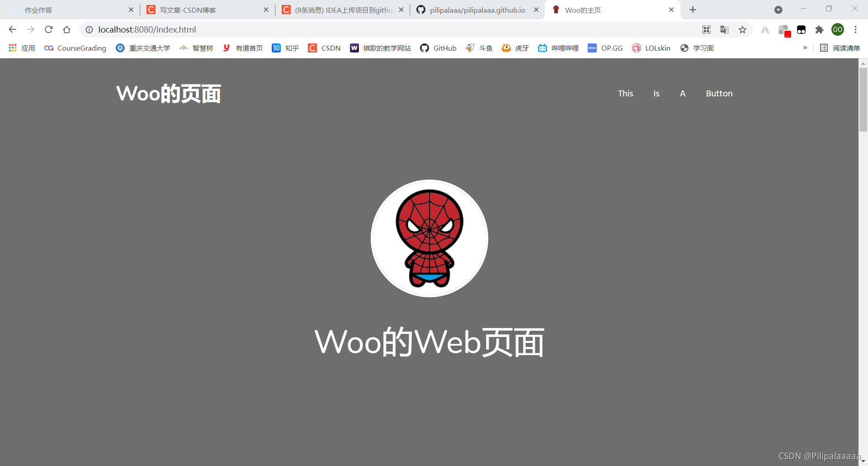The height and width of the screenshot is (466, 868).
Task: Click the Spider-Man avatar image
Action: pos(429,238)
